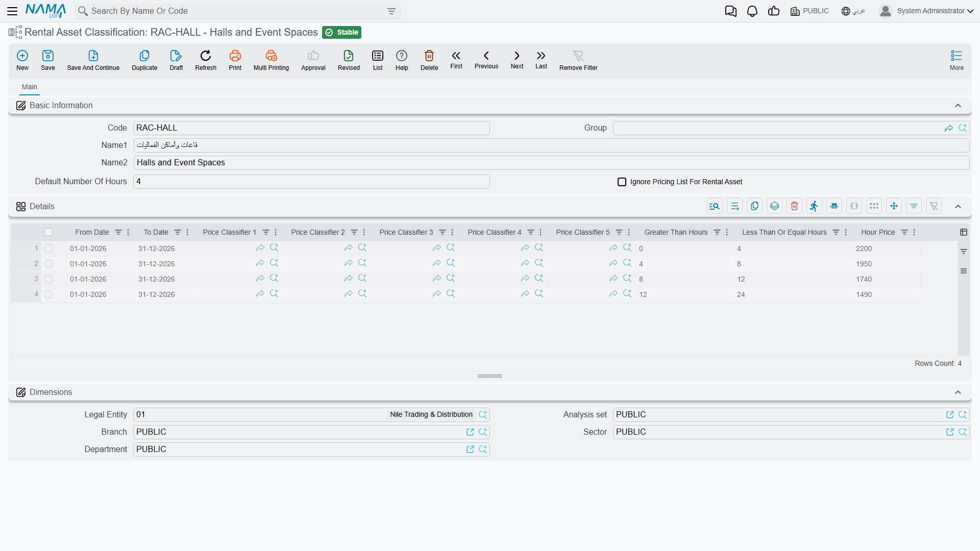
Task: Open the Hour Price column menu dots
Action: tap(914, 232)
